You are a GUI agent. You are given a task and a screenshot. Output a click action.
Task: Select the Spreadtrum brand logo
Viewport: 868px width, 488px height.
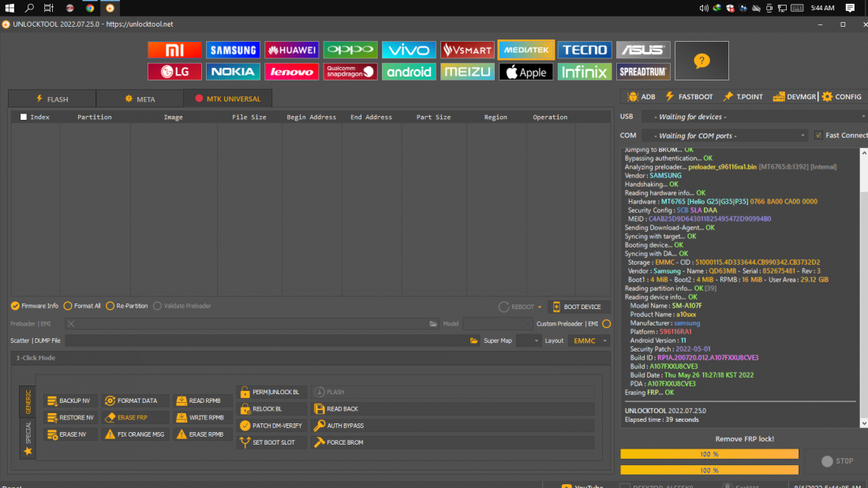click(x=643, y=72)
